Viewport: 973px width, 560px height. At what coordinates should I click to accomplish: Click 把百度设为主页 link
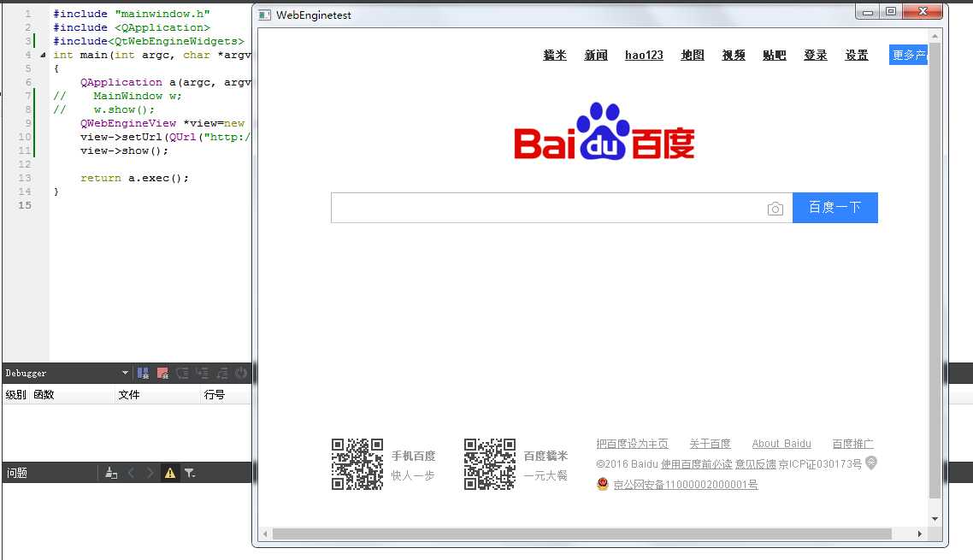point(633,444)
